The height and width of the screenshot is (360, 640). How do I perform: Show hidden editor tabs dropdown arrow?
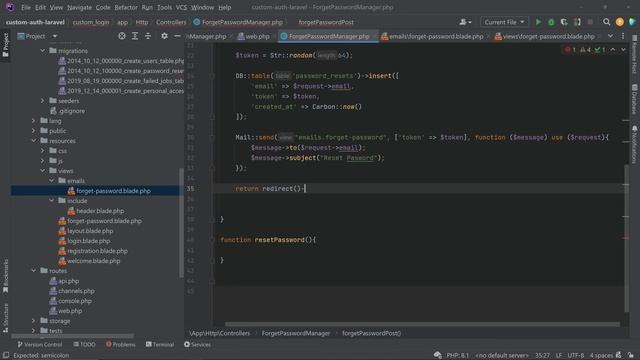pos(610,36)
